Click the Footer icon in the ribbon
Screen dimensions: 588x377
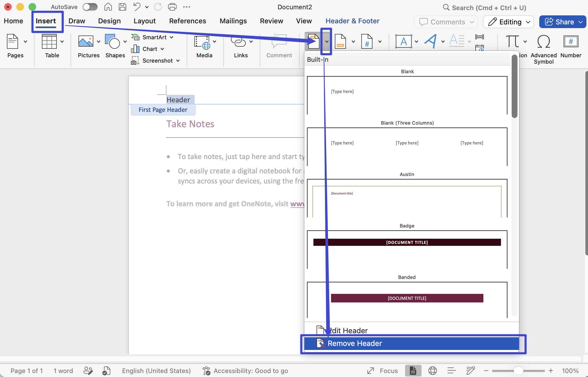(340, 42)
